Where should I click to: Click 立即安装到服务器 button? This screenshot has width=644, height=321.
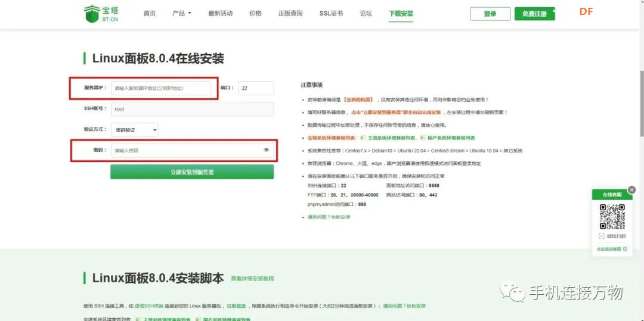pyautogui.click(x=192, y=172)
